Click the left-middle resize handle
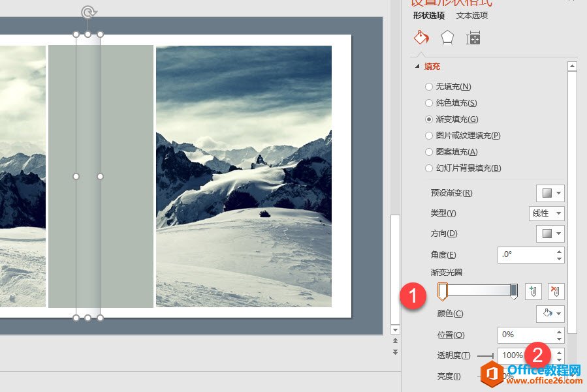Image resolution: width=587 pixels, height=392 pixels. click(x=76, y=176)
